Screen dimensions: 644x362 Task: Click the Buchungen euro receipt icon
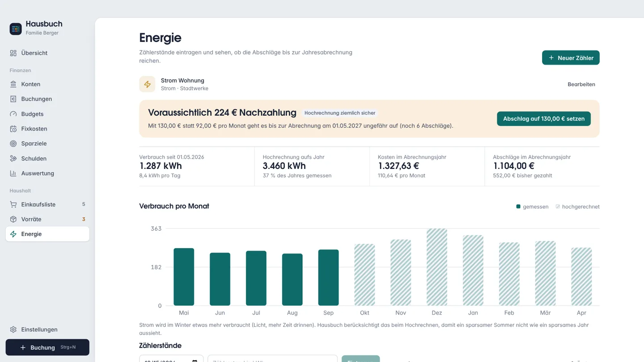13,99
